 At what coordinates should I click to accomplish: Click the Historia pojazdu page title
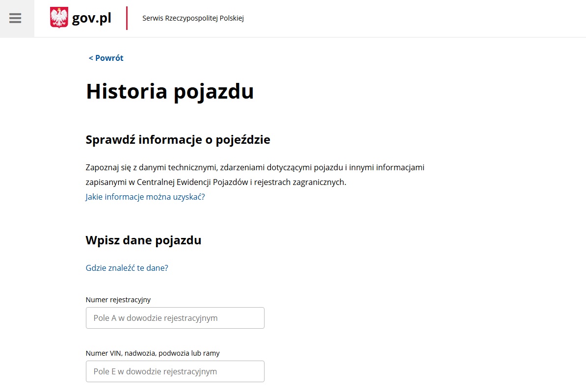pos(170,92)
